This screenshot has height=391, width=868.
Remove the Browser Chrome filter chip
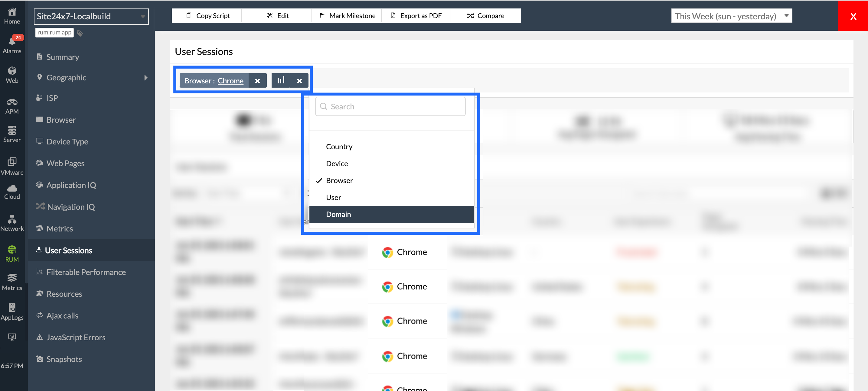coord(257,81)
